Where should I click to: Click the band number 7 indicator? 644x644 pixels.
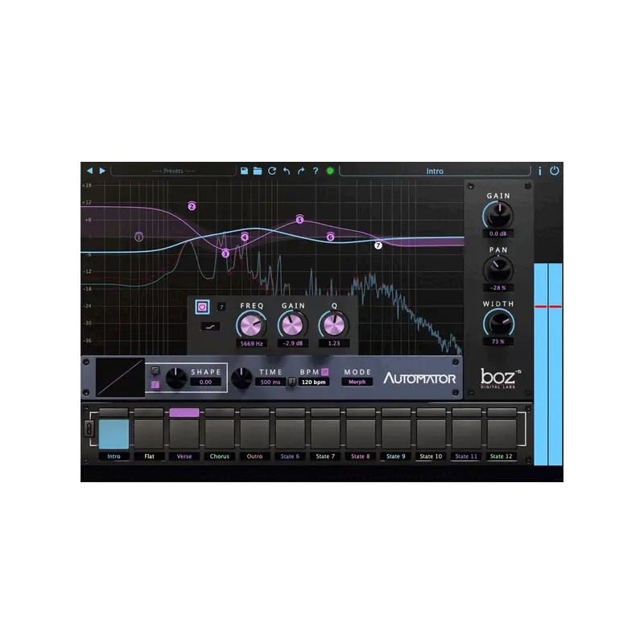(221, 307)
